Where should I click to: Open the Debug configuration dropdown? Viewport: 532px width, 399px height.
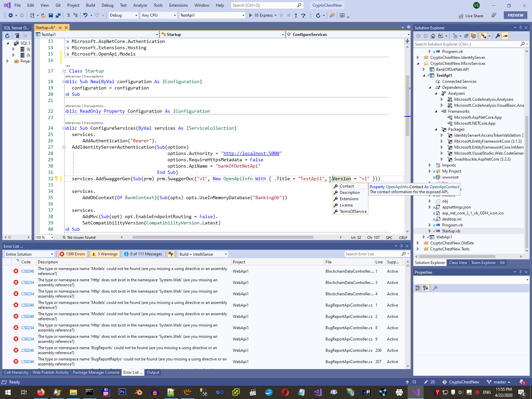(123, 15)
